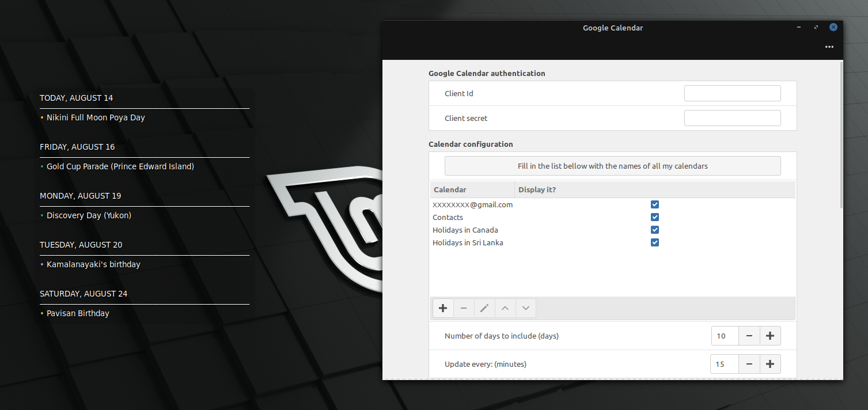Click the TUESDAY, AUGUST 20 date heading
The image size is (868, 410).
(81, 245)
